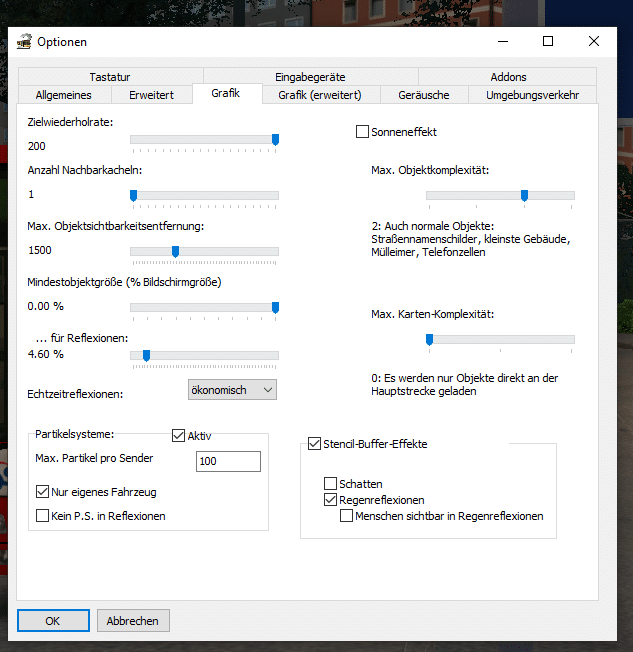Disable Stencil-Buffer-Effekte checkbox
Screen dimensions: 633x652
(x=315, y=443)
